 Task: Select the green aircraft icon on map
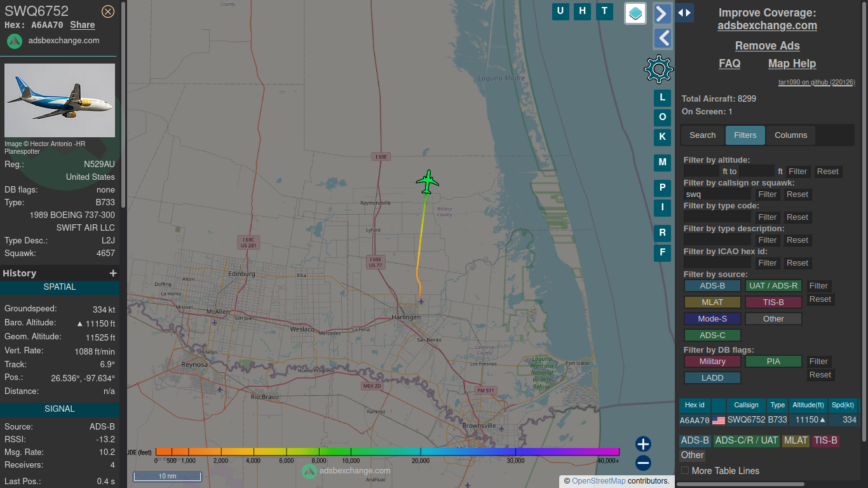[x=428, y=182]
